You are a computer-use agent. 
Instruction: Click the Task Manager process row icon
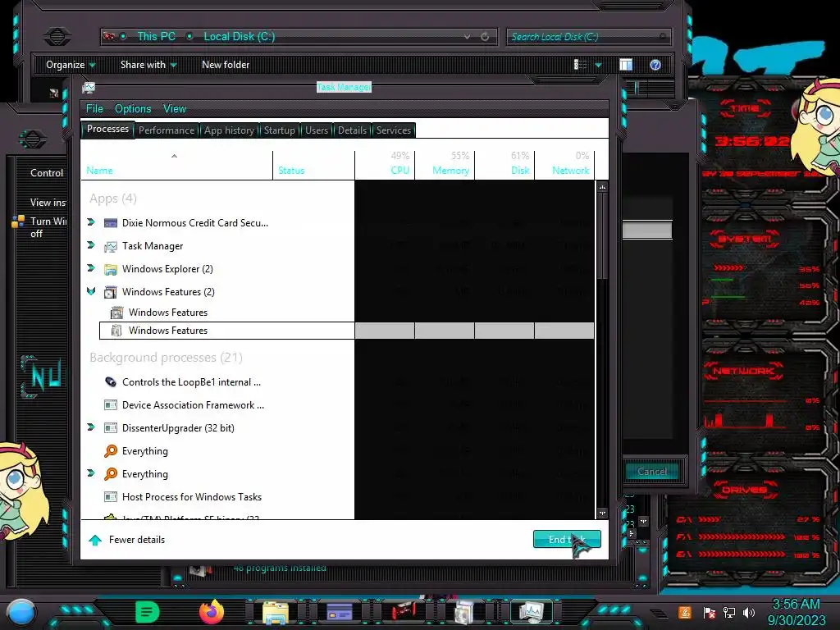111,246
